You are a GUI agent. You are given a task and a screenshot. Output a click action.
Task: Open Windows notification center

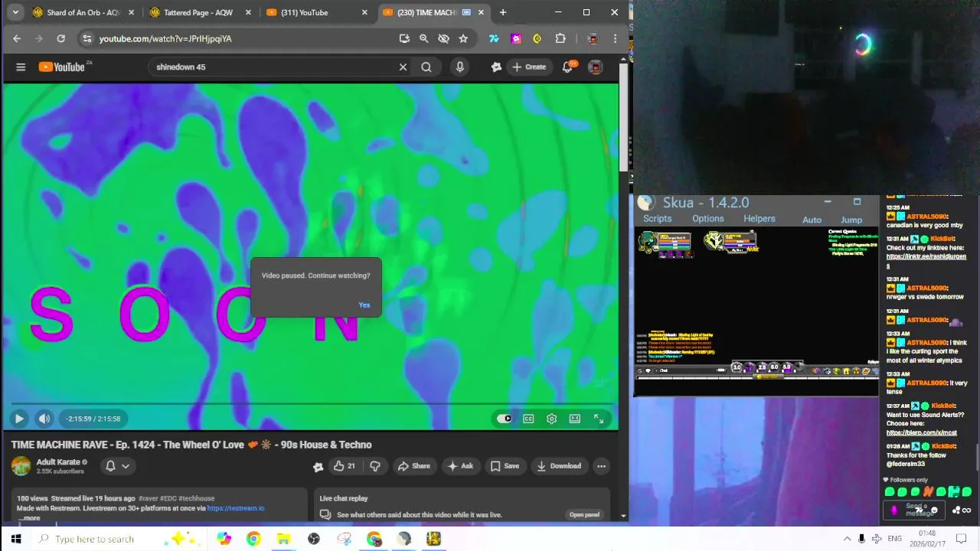962,539
